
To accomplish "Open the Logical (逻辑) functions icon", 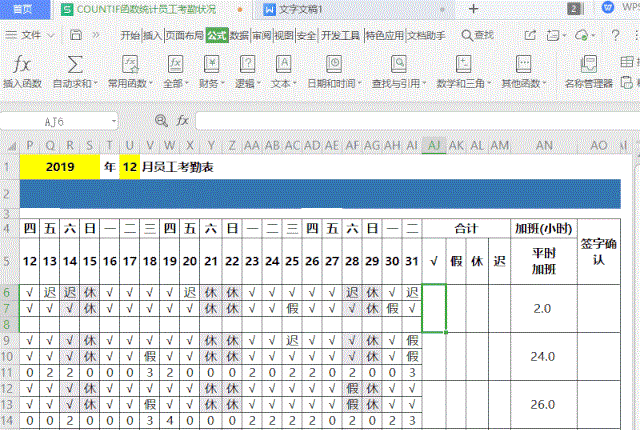I will click(247, 64).
